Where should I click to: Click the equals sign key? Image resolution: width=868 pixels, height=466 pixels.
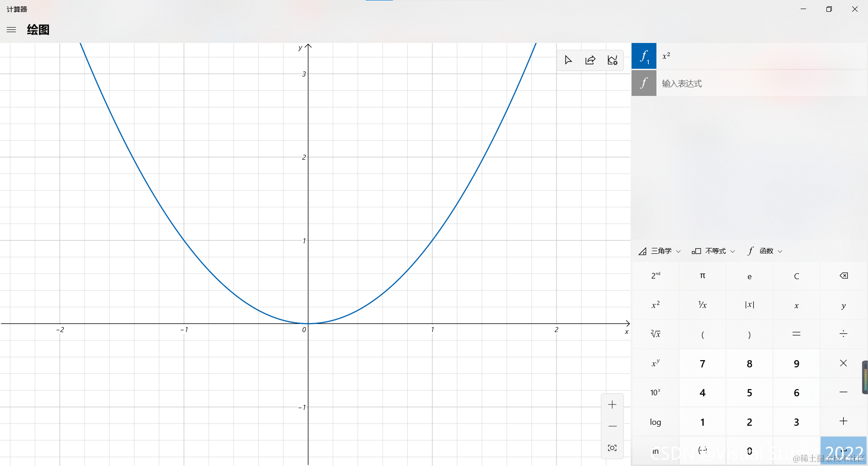[797, 334]
